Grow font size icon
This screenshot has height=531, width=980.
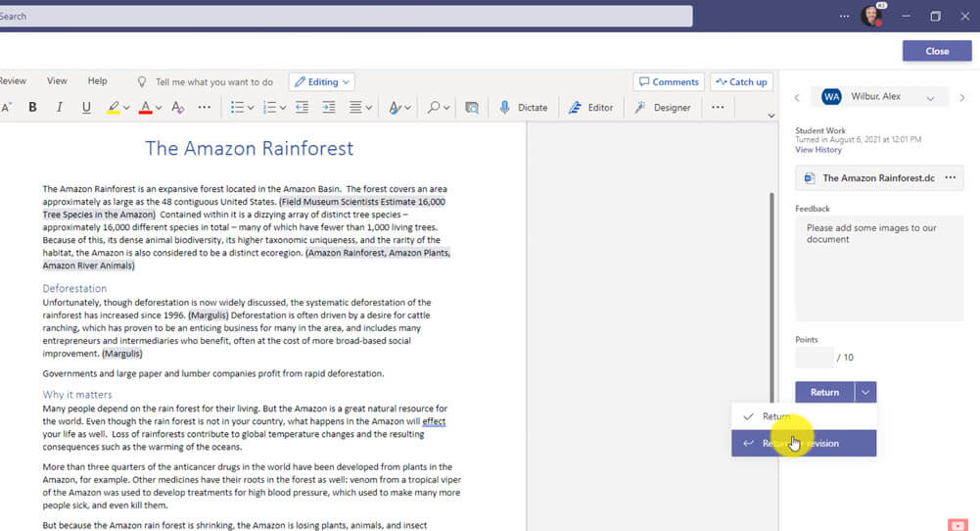point(6,108)
